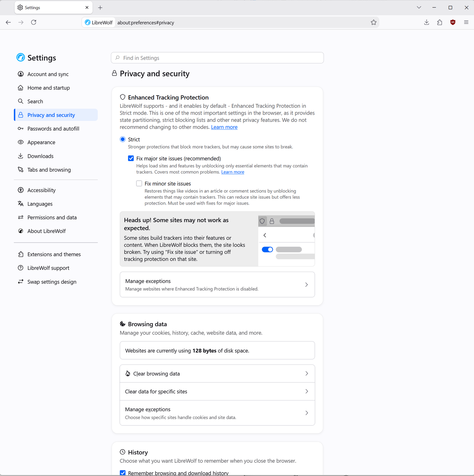Viewport: 474px width, 476px height.
Task: Open Tabs and browsing settings
Action: pos(56,170)
